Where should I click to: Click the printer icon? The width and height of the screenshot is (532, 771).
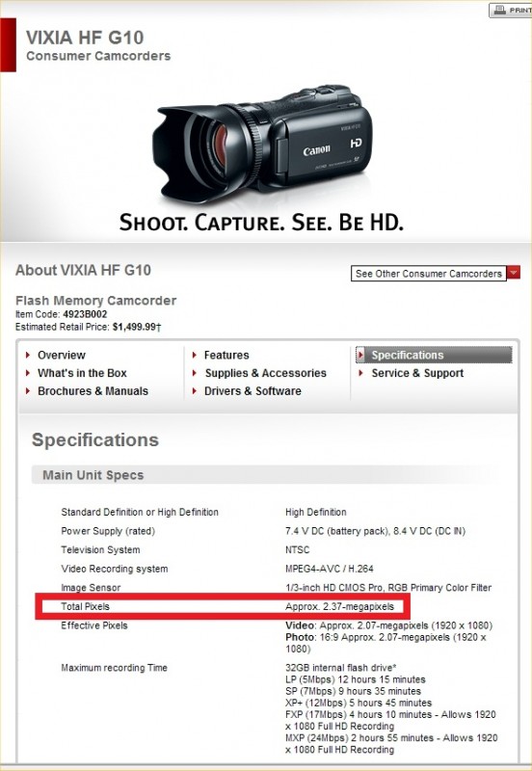(x=499, y=10)
